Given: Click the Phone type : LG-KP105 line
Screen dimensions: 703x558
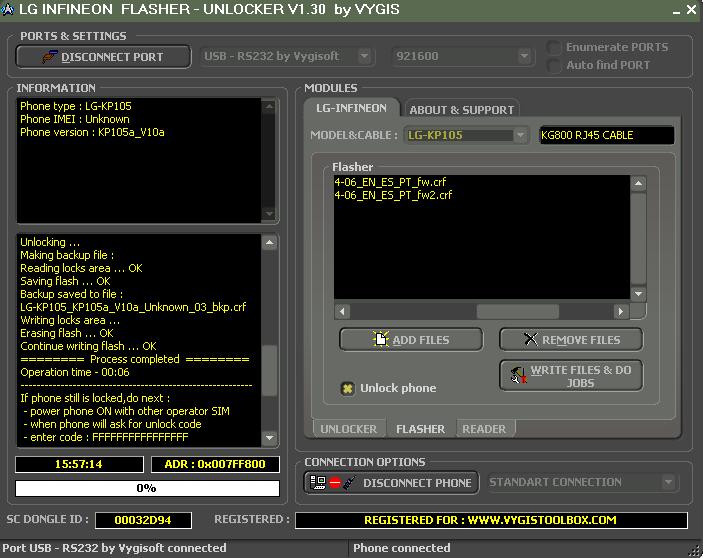Looking at the screenshot, I should (76, 106).
